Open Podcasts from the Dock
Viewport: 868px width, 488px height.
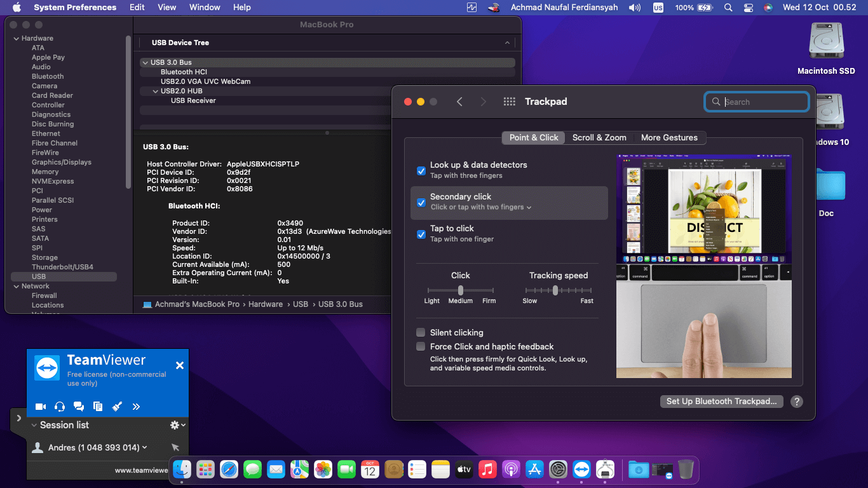tap(512, 470)
